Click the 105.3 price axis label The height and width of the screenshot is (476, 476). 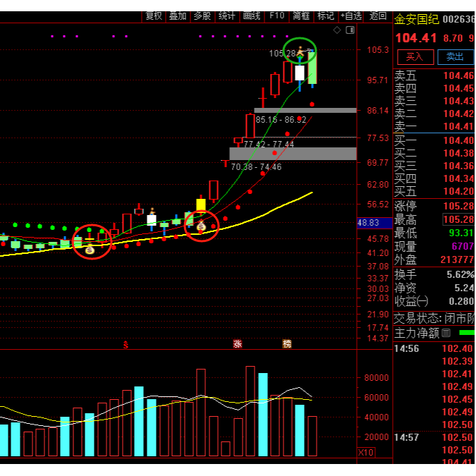tap(378, 50)
